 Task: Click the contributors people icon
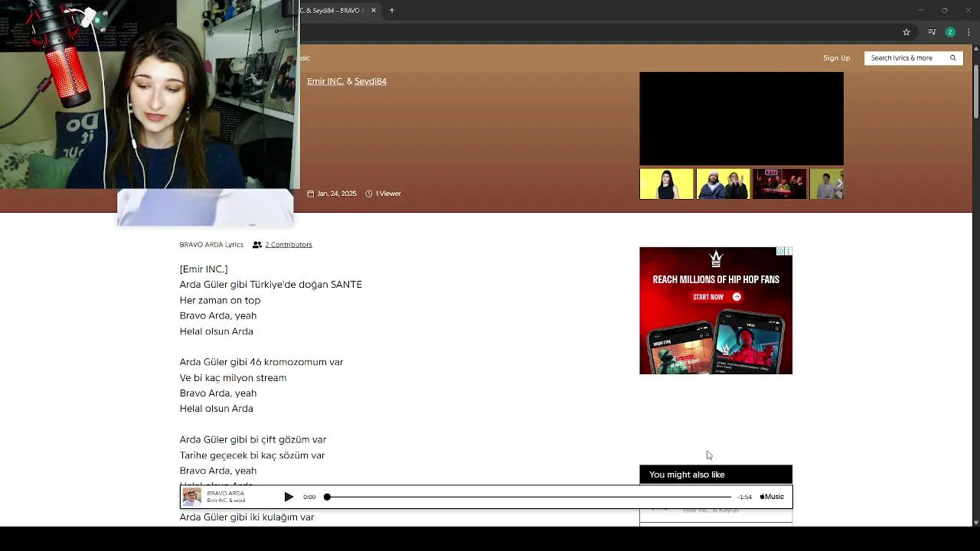257,245
